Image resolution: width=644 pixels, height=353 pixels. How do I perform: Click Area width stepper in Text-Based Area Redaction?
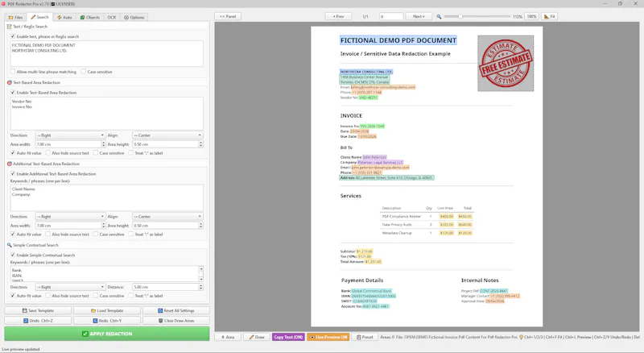(104, 144)
